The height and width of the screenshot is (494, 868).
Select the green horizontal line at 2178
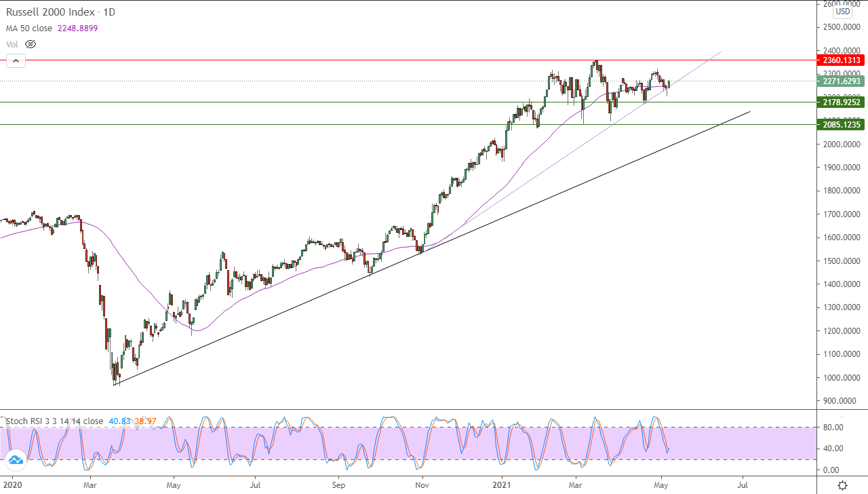tap(407, 102)
